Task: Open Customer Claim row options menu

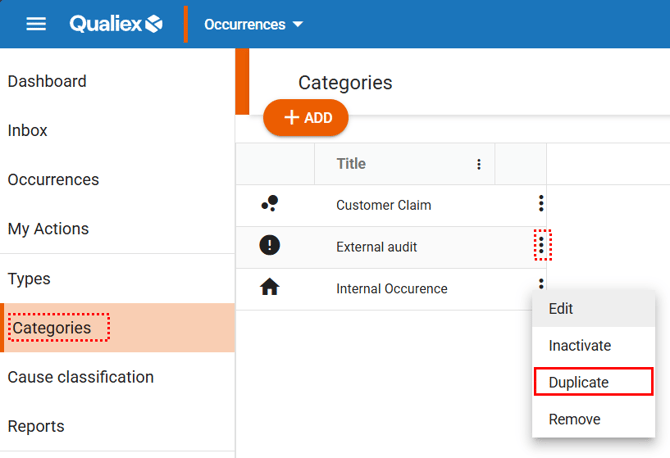Action: tap(541, 204)
